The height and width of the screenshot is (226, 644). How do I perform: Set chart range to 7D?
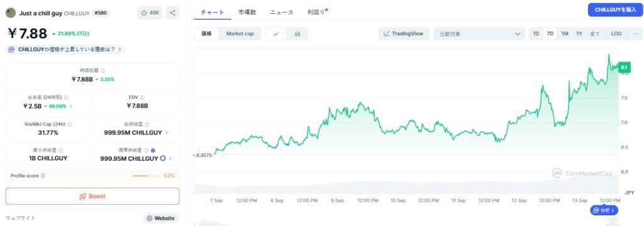pyautogui.click(x=550, y=34)
